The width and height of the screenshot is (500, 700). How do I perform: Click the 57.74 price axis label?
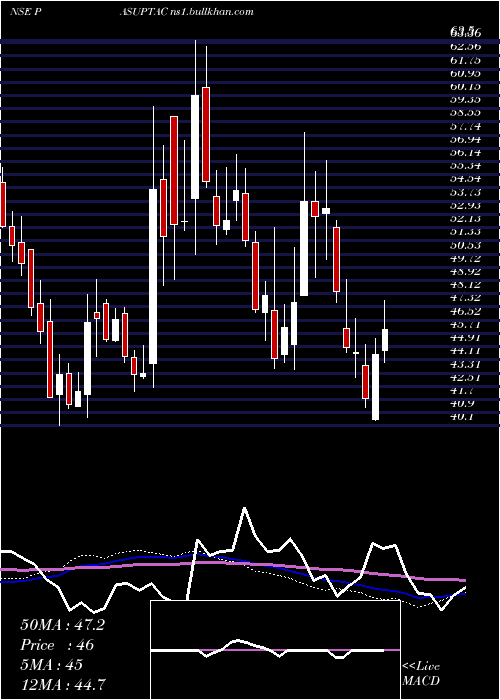465,126
